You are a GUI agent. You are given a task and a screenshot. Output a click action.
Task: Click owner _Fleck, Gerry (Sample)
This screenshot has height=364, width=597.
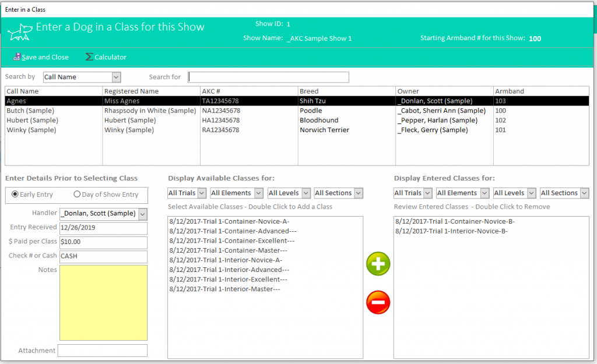tap(433, 130)
